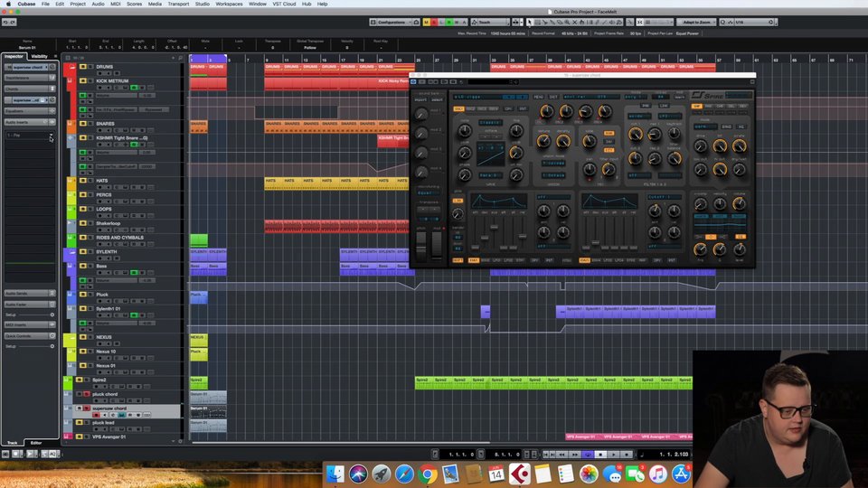Toggle Snap on/off in toolbar
The image size is (868, 488).
pos(639,22)
